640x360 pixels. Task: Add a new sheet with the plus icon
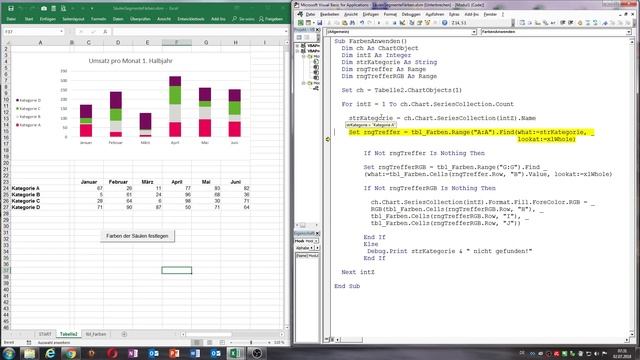[124, 334]
